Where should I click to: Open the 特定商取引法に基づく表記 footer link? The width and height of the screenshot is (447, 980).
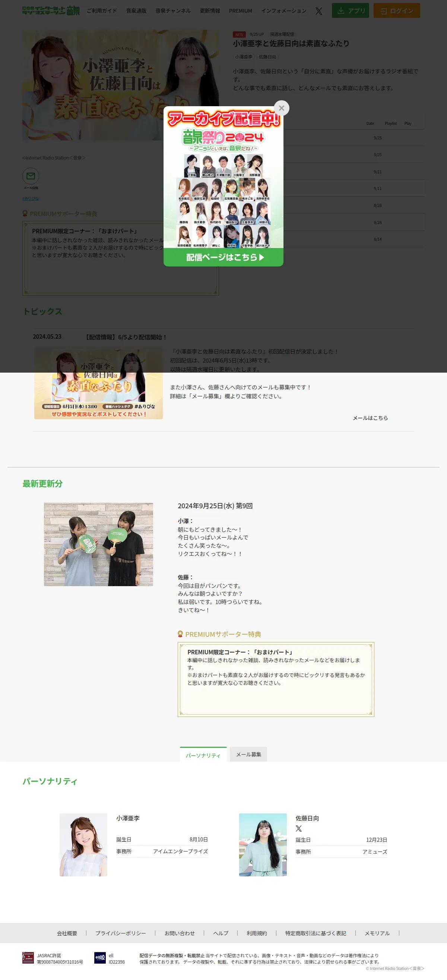point(316,933)
